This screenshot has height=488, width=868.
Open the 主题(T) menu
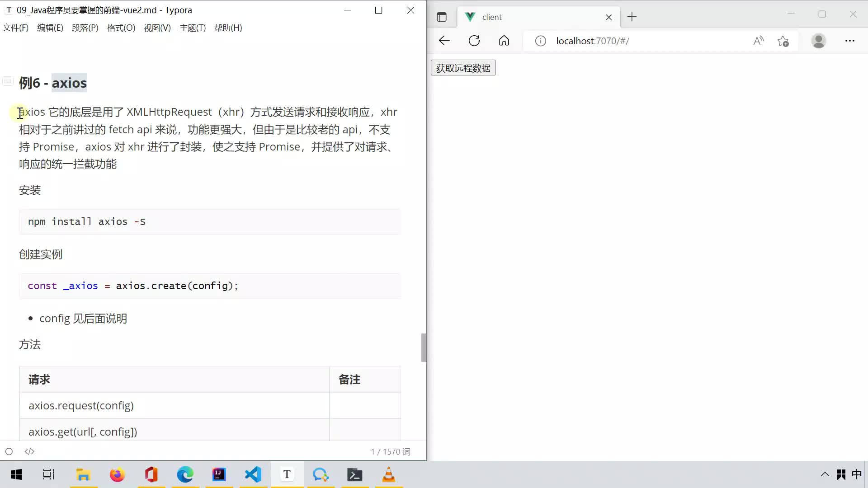(193, 28)
